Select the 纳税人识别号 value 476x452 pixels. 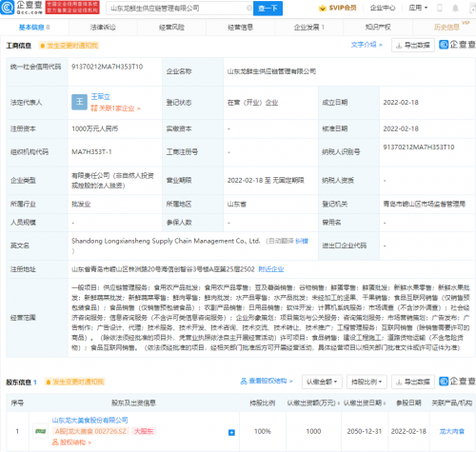click(x=419, y=147)
